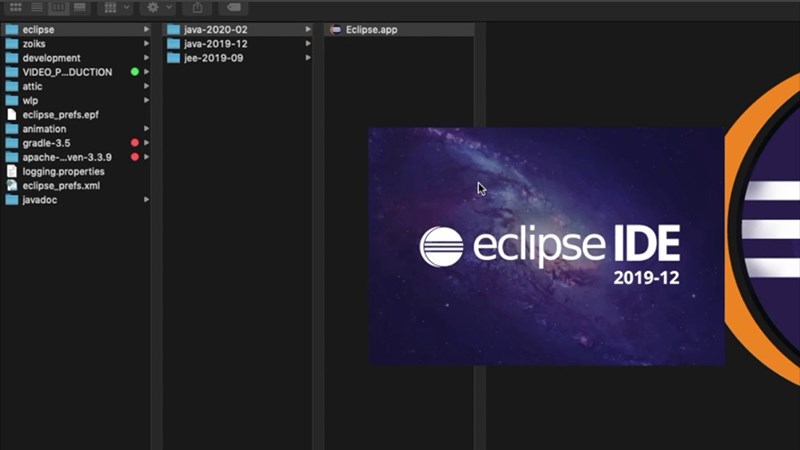Image resolution: width=800 pixels, height=450 pixels.
Task: Click the red tag on apache-...ven-3.3.9
Action: (135, 157)
